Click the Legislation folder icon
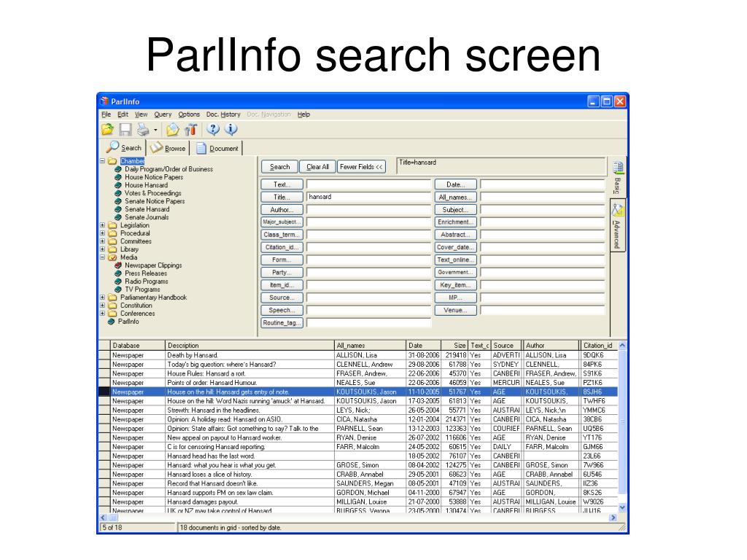This screenshot has height=560, width=747. pyautogui.click(x=113, y=225)
